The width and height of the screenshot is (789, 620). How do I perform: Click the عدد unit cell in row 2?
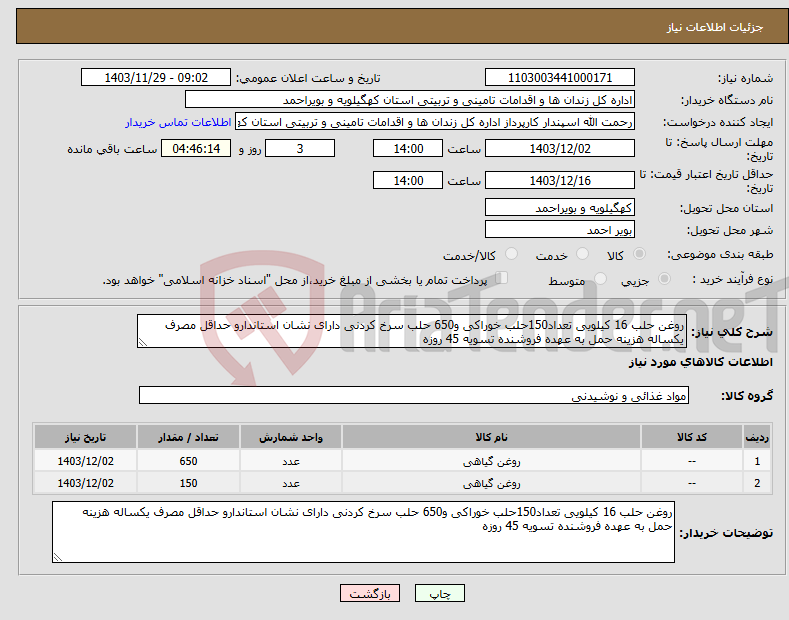(291, 483)
